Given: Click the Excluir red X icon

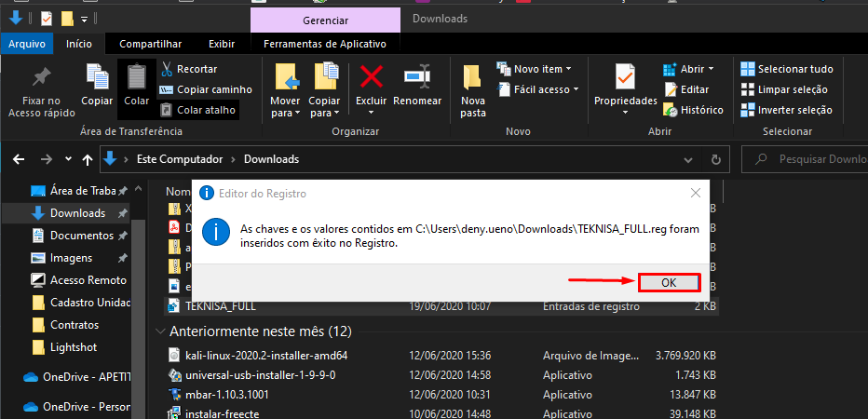Looking at the screenshot, I should point(371,77).
